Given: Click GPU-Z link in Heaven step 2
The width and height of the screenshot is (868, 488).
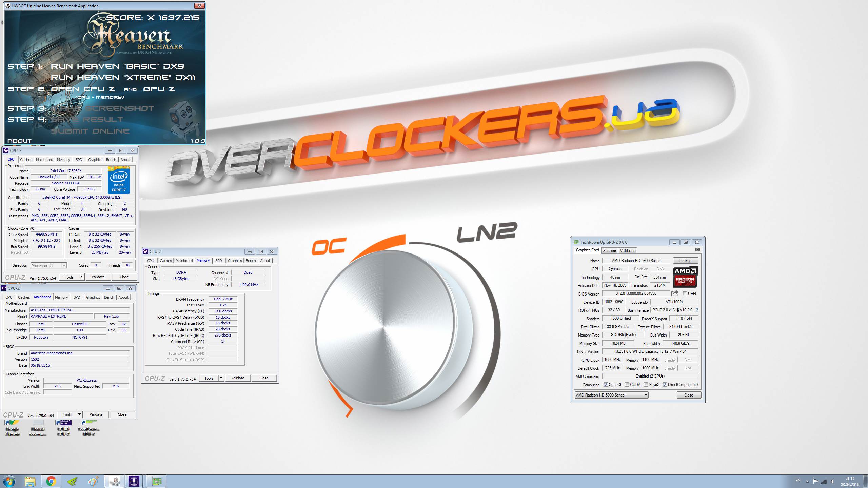Looking at the screenshot, I should [x=159, y=89].
